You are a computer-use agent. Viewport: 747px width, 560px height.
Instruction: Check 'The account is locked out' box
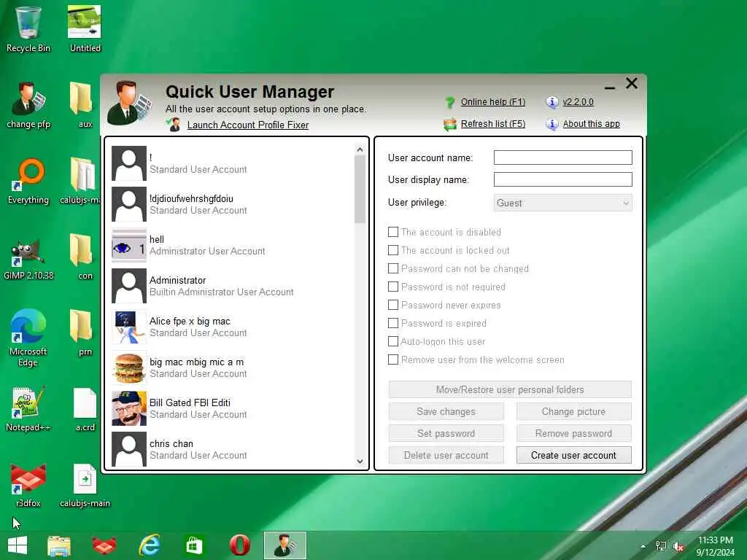coord(393,250)
